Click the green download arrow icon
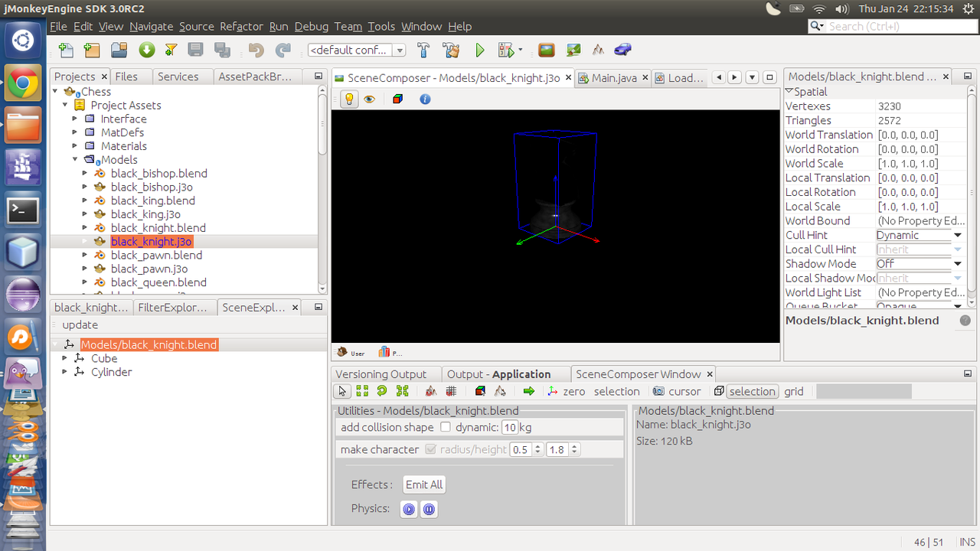 (146, 51)
